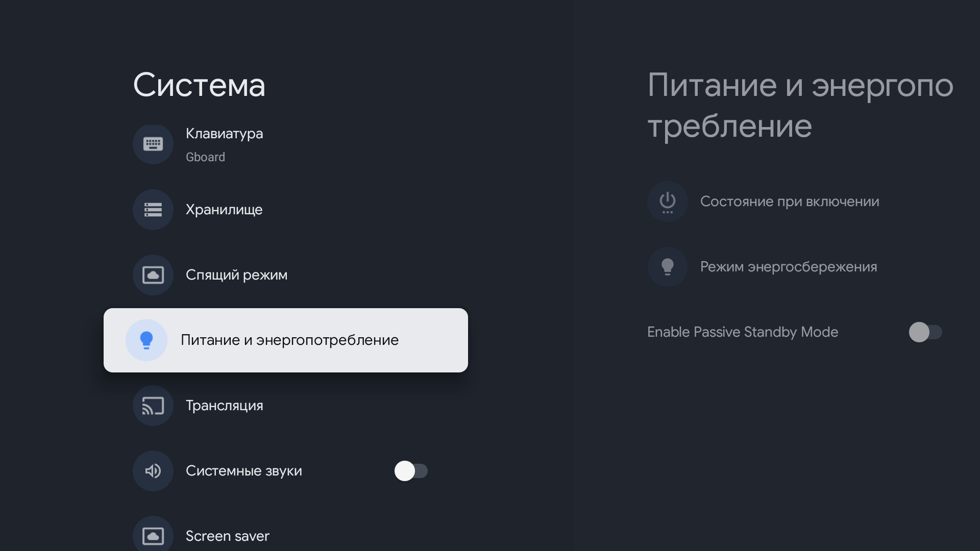Screen dimensions: 980x551
Task: Select the Питание и энергопотребление item
Action: click(x=289, y=340)
